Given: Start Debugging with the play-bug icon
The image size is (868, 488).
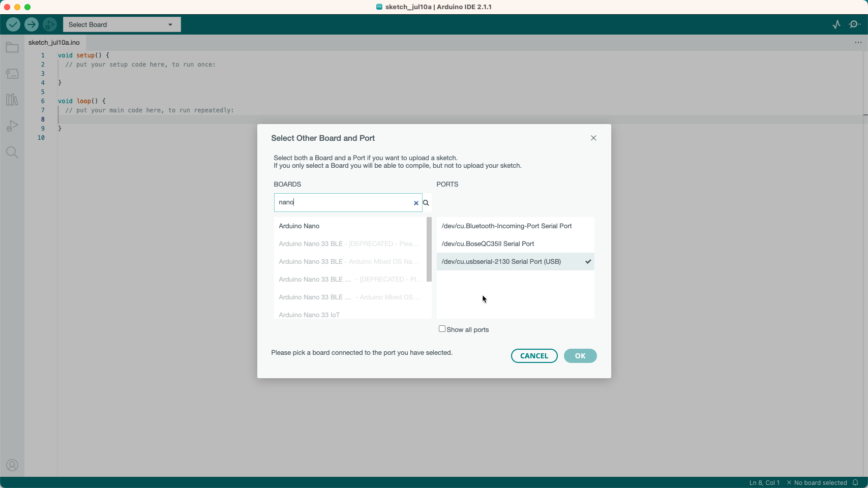Looking at the screenshot, I should tap(50, 24).
